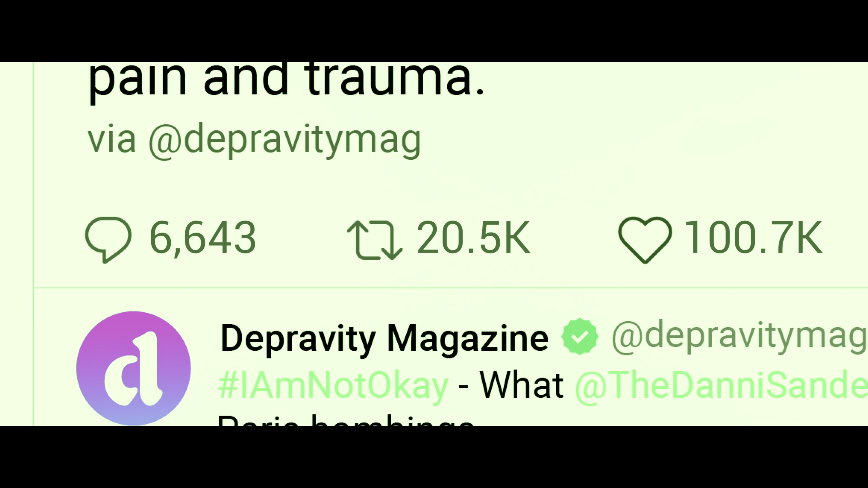Open Depravity Magazine's purple avatar logo
The image size is (868, 488).
pos(133,368)
